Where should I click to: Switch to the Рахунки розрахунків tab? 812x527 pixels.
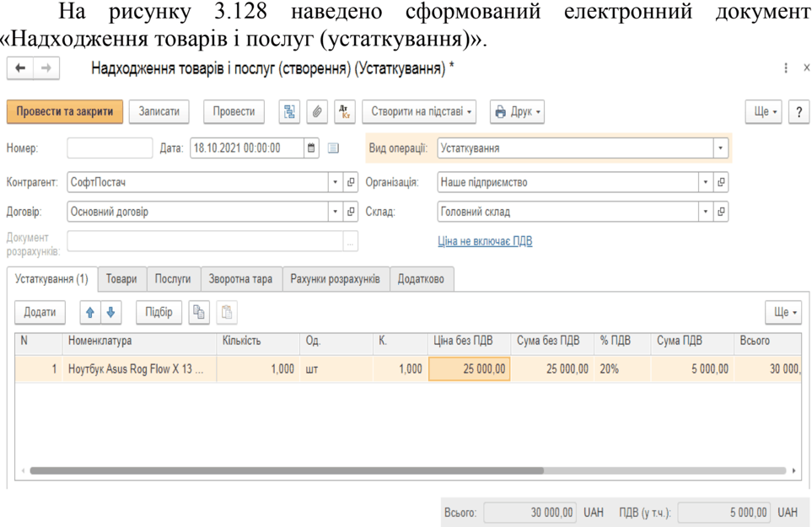coord(335,279)
